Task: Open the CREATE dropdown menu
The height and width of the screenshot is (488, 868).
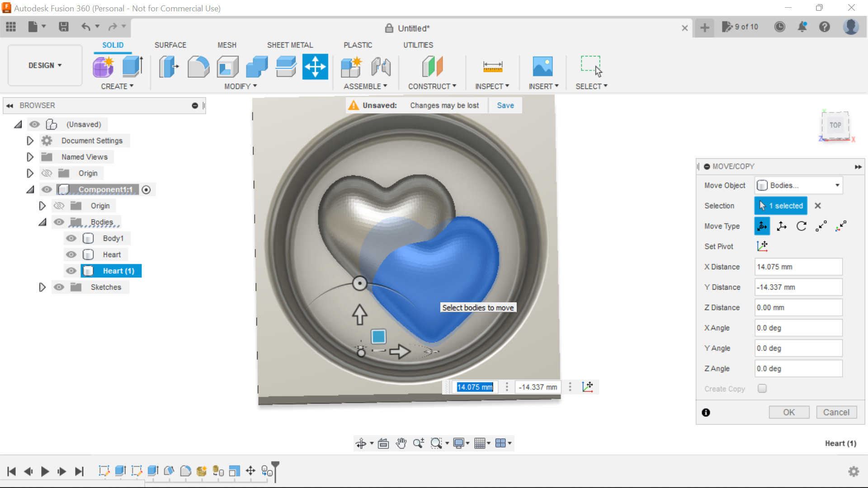Action: tap(118, 86)
